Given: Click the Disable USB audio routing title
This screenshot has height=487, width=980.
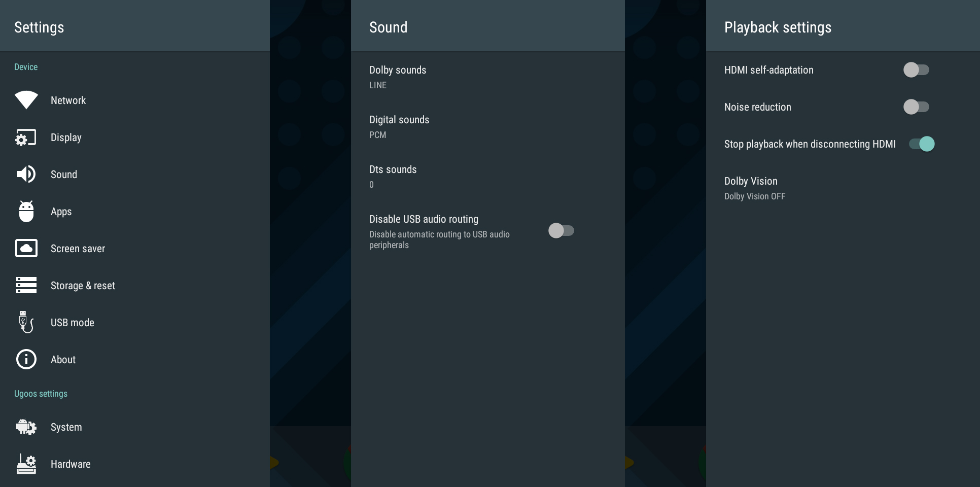Looking at the screenshot, I should [424, 219].
